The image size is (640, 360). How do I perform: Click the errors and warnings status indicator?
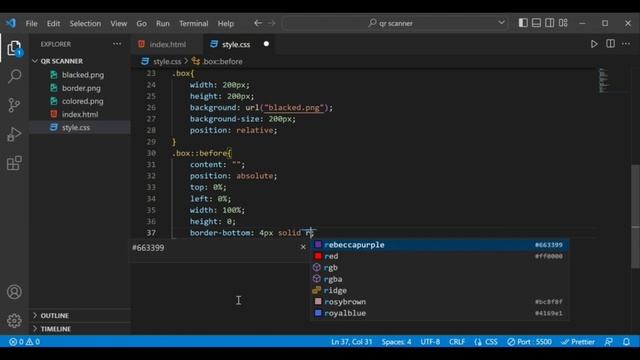coord(24,342)
